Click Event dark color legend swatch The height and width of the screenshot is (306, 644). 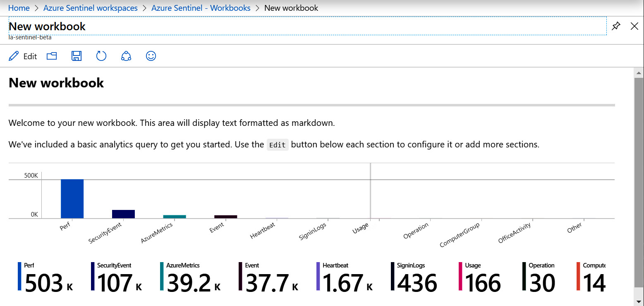241,276
